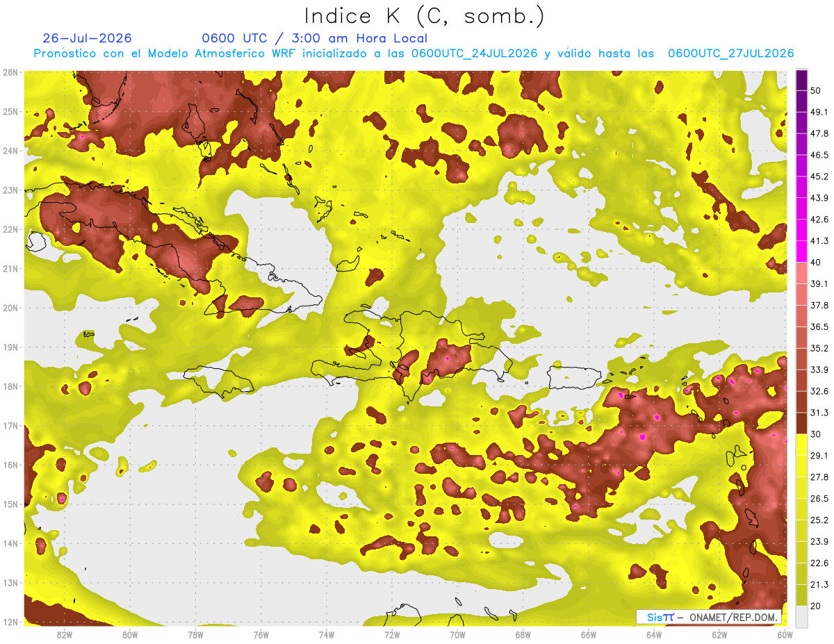The height and width of the screenshot is (644, 834).
Task: Click the 13N latitude label
Action: click(x=10, y=582)
